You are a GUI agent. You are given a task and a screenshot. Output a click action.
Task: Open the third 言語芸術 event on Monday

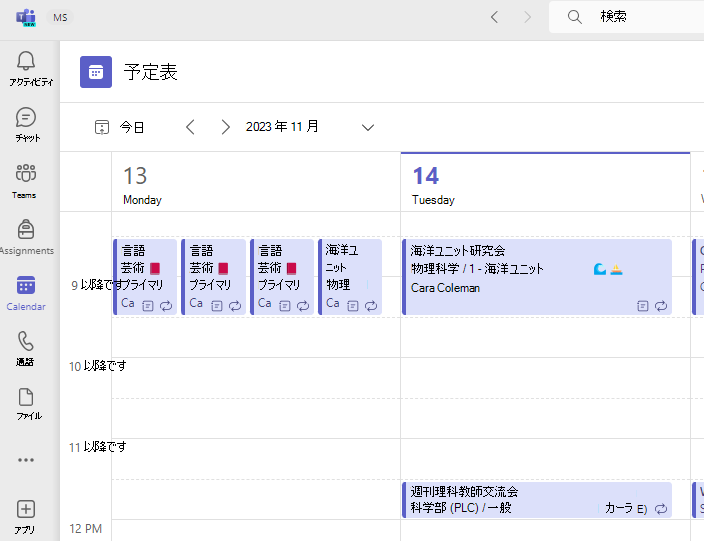click(282, 277)
